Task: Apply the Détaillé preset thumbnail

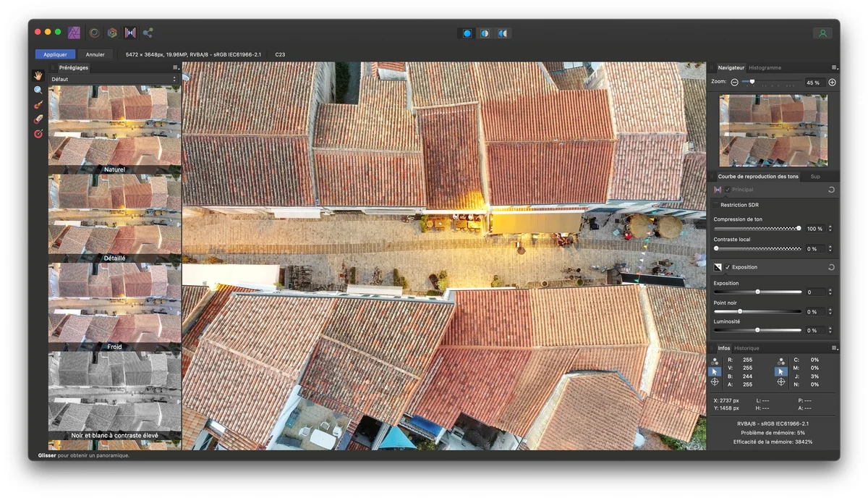Action: [x=114, y=218]
